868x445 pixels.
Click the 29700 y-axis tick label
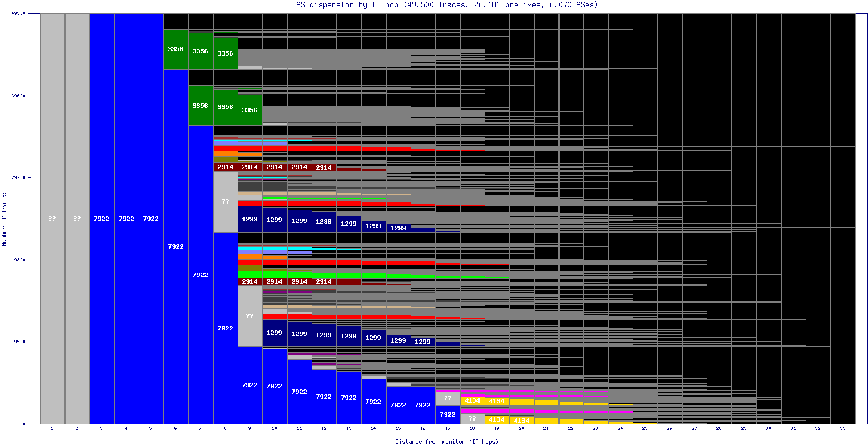18,177
